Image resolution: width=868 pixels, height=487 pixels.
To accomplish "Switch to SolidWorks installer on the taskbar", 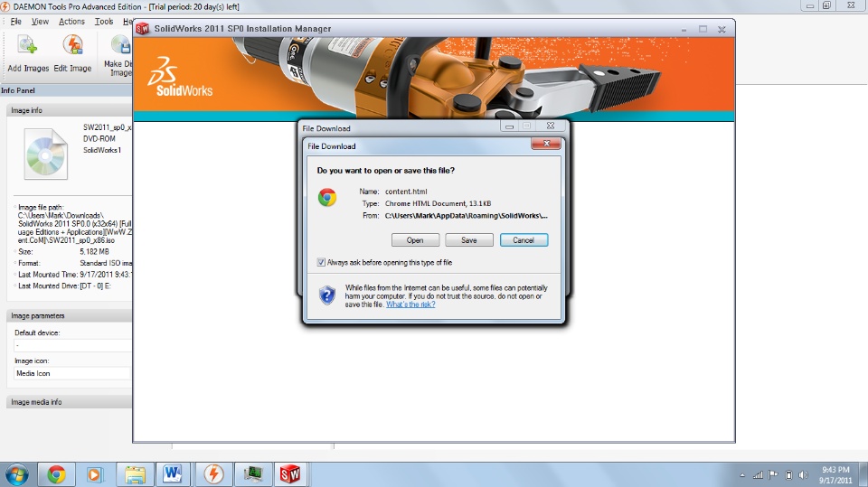I will (x=290, y=474).
